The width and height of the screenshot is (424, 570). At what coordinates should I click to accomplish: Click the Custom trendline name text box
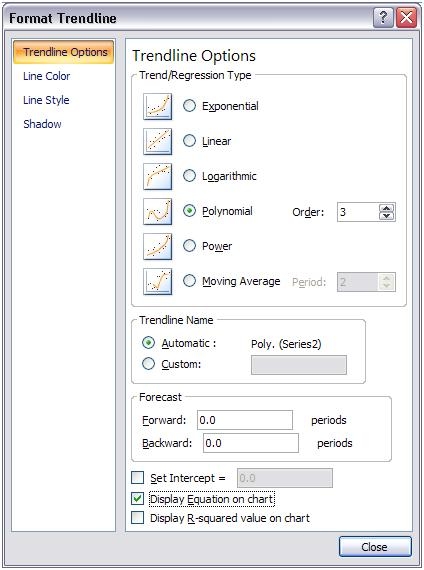pyautogui.click(x=299, y=365)
